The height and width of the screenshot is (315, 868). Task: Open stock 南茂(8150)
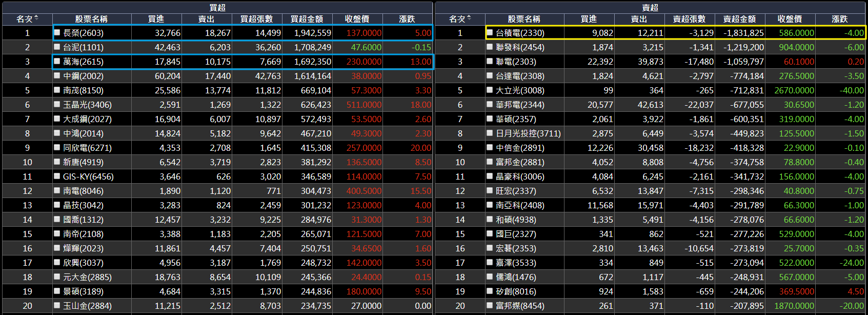point(83,90)
